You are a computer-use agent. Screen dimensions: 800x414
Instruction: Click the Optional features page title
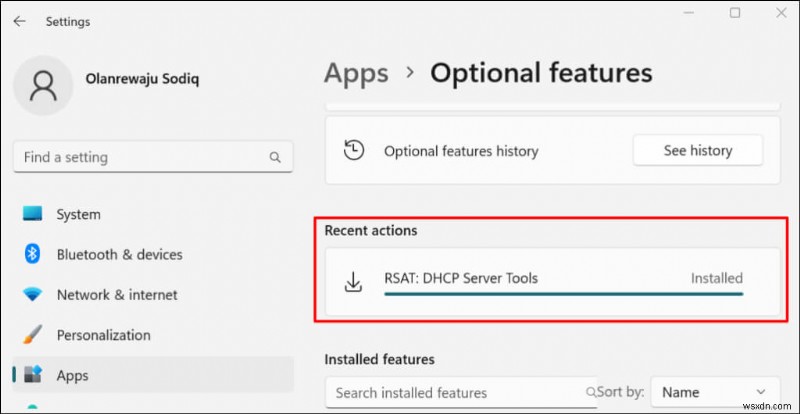coord(541,72)
